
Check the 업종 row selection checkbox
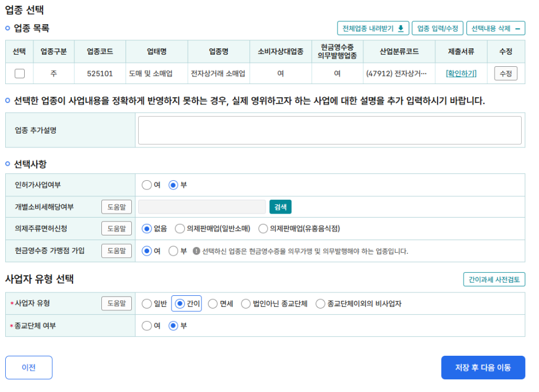(20, 74)
